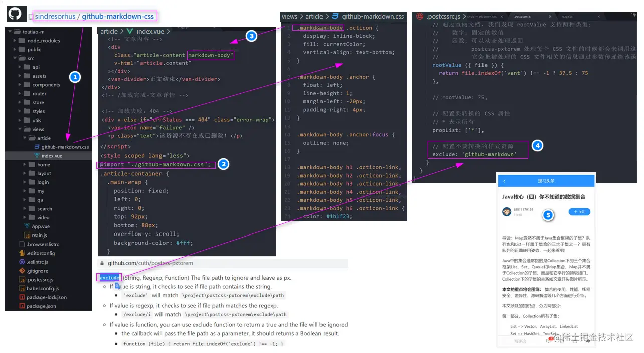Click git icon beside .gitignore
This screenshot has width=644, height=353.
pyautogui.click(x=22, y=271)
